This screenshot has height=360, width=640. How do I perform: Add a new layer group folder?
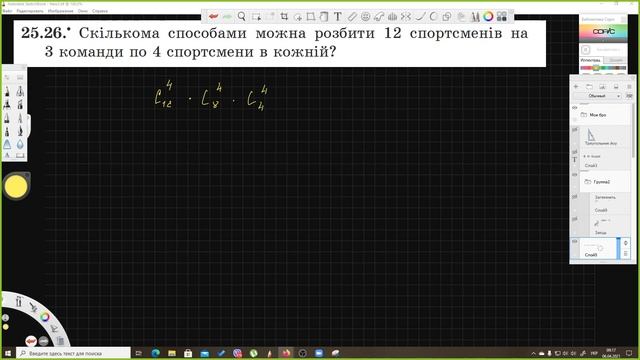(589, 87)
